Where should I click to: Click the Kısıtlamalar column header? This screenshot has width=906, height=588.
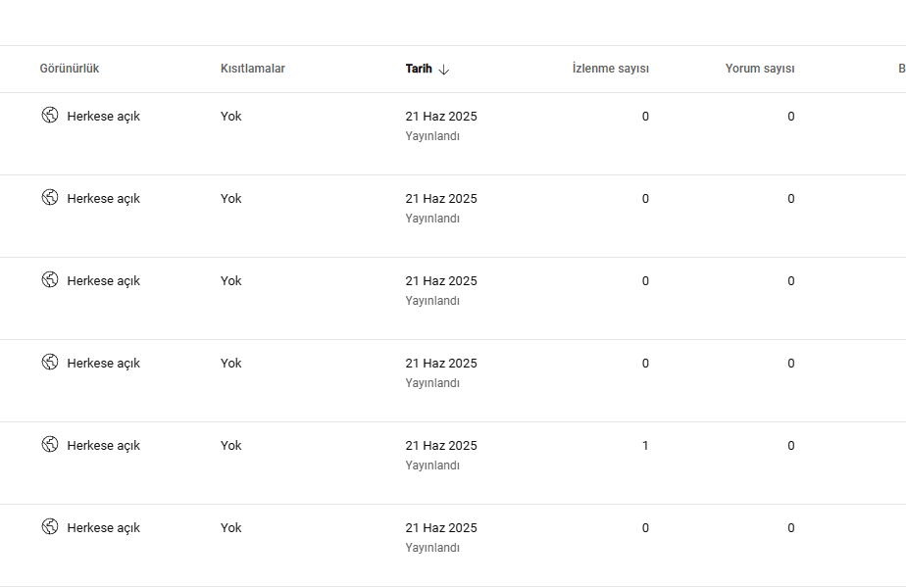(x=253, y=69)
